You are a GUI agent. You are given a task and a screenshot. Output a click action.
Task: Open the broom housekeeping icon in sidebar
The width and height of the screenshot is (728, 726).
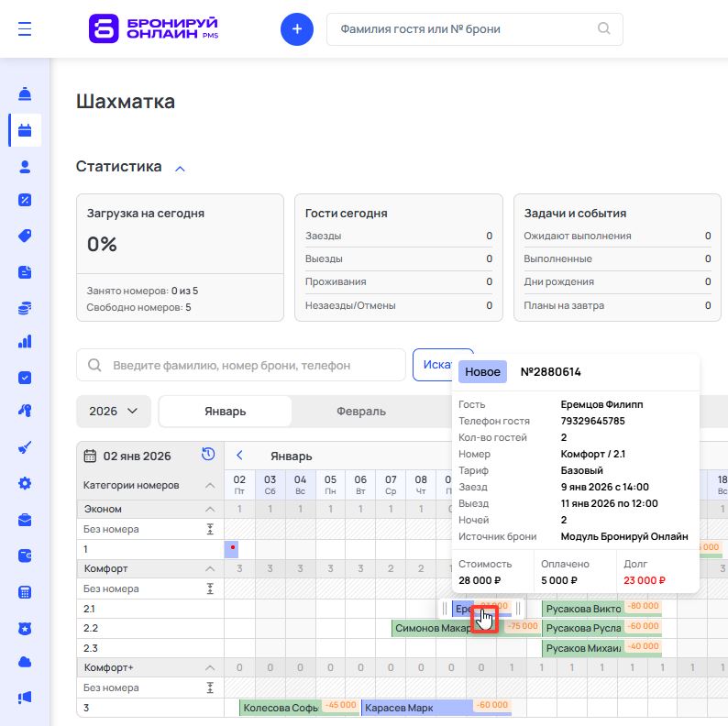coord(25,448)
